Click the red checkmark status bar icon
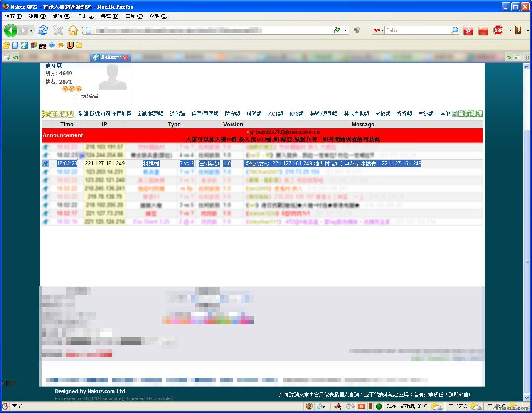 (x=338, y=406)
